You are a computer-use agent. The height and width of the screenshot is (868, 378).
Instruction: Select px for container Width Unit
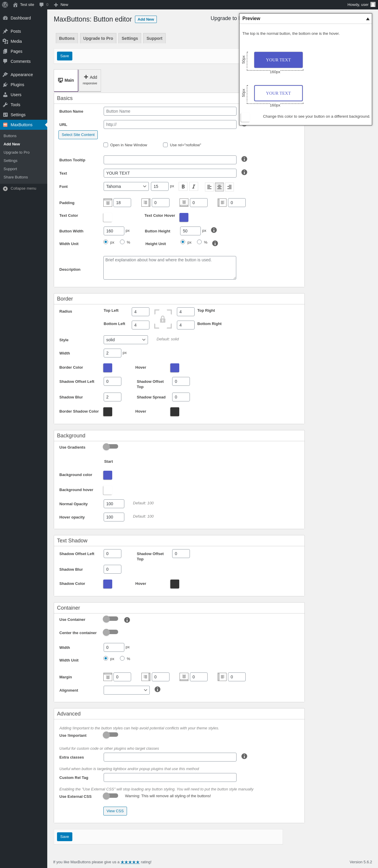click(x=106, y=658)
